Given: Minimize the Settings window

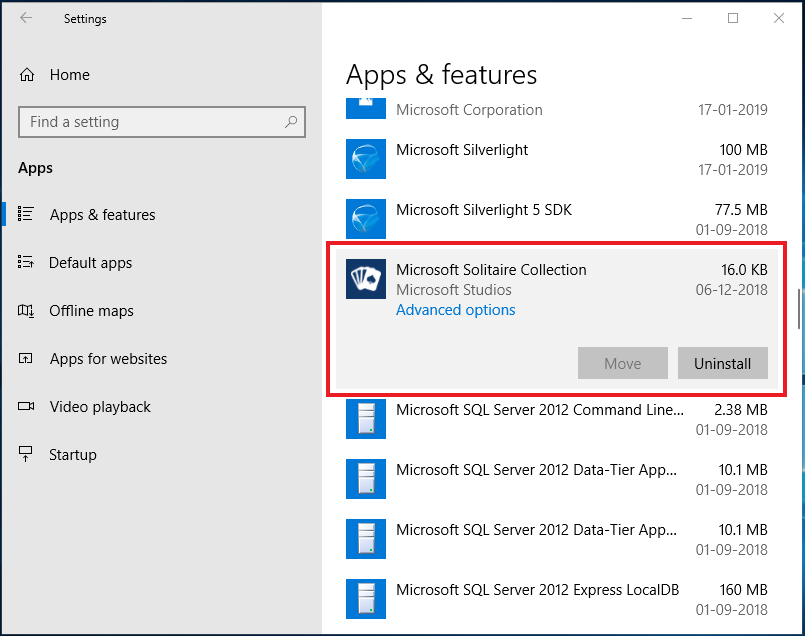Looking at the screenshot, I should [687, 18].
